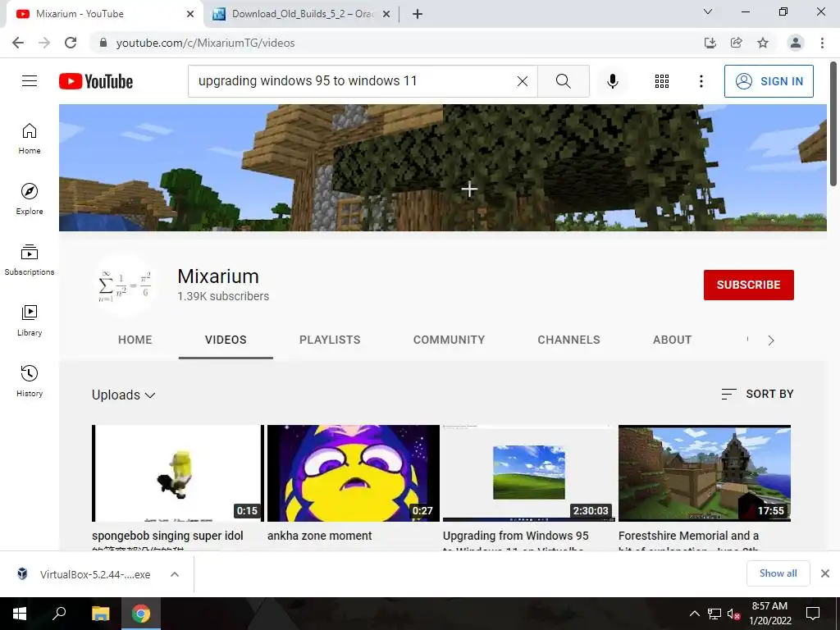The width and height of the screenshot is (840, 630).
Task: Open the Sort By menu
Action: pyautogui.click(x=757, y=394)
